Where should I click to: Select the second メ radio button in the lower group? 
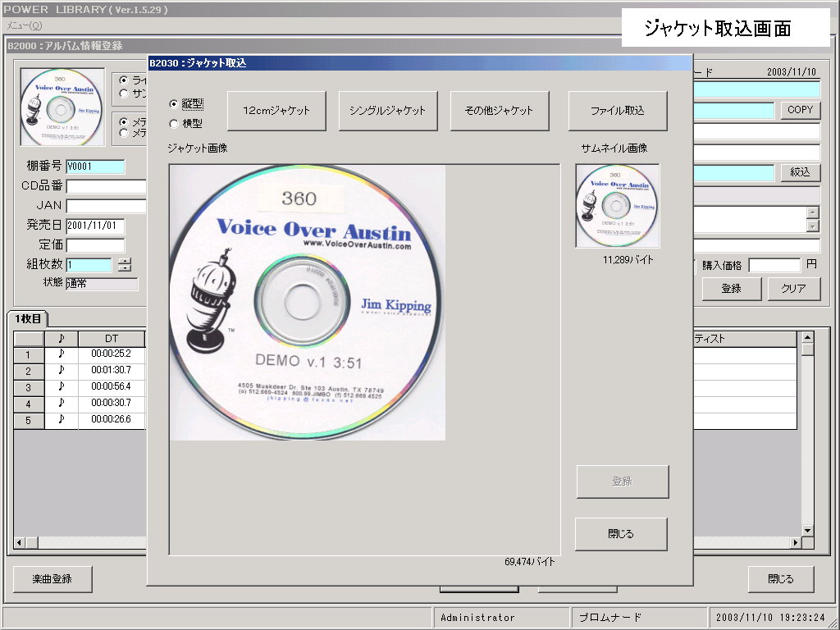coord(124,133)
